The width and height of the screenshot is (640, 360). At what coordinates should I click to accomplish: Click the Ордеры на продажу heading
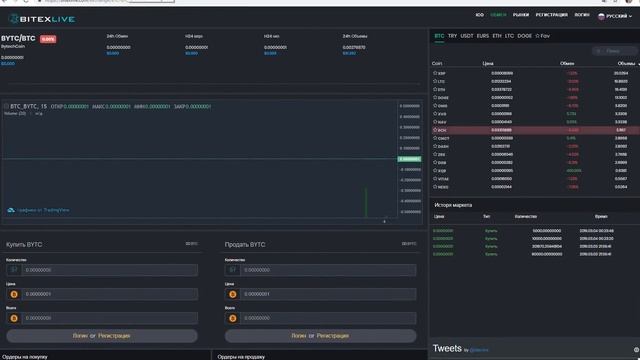[x=241, y=357]
